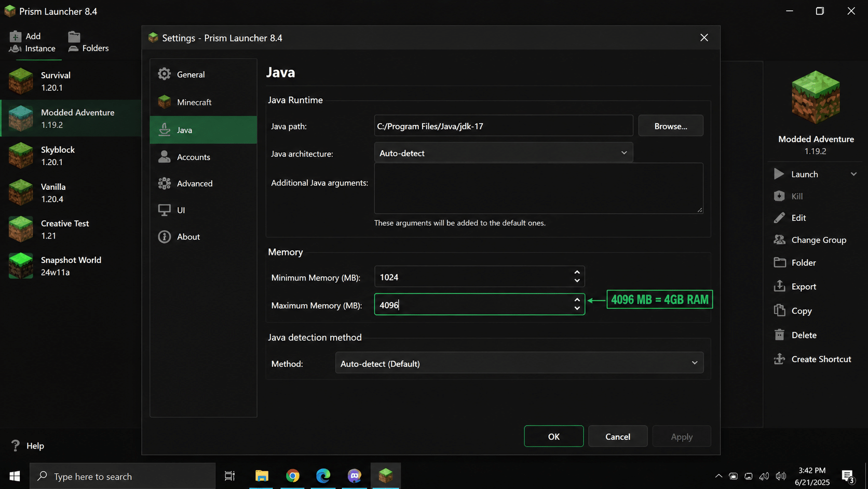Viewport: 868px width, 489px height.
Task: Open the notification center icon
Action: coord(848,476)
